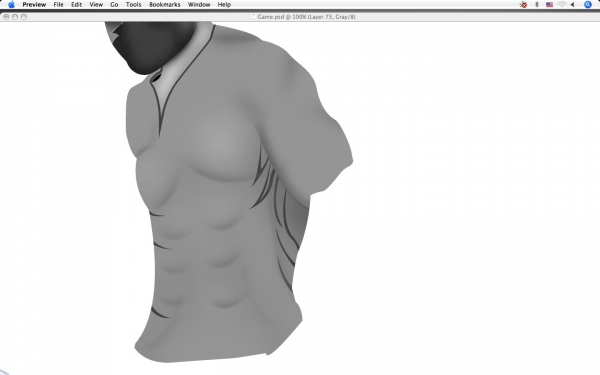
Task: Open Spotlight search icon
Action: (588, 5)
